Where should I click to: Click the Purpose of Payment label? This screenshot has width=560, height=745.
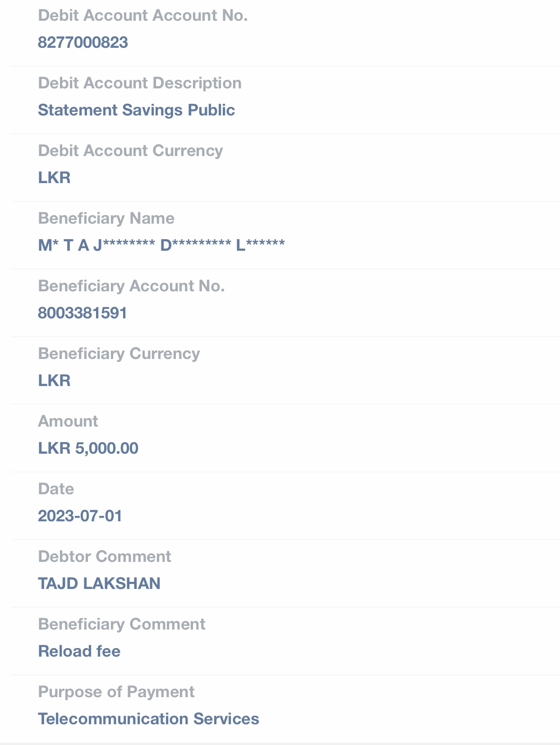(116, 692)
